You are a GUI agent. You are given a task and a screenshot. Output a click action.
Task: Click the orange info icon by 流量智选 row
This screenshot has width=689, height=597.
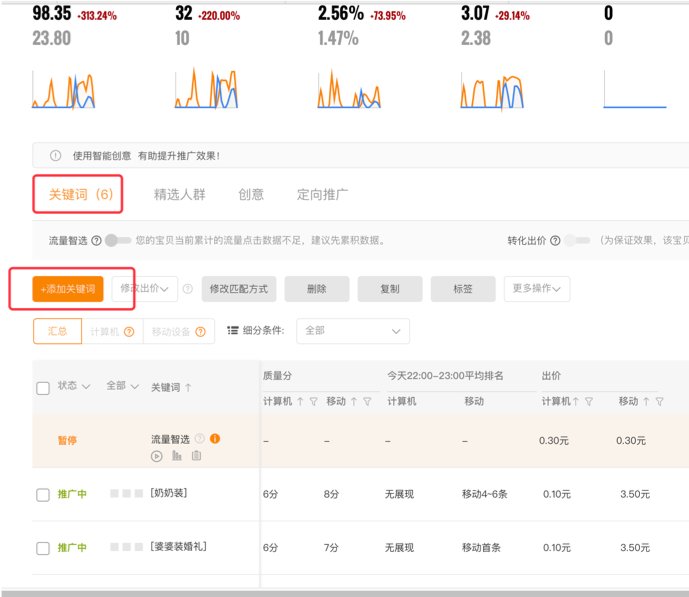point(215,438)
